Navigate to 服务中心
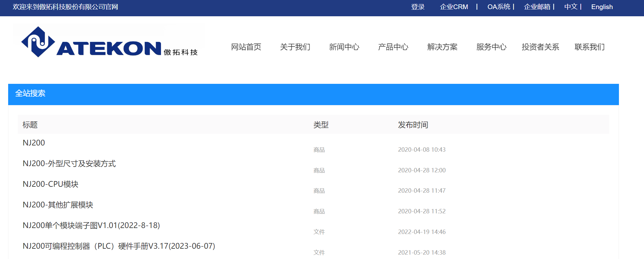Viewport: 644px width, 259px height. pos(491,47)
